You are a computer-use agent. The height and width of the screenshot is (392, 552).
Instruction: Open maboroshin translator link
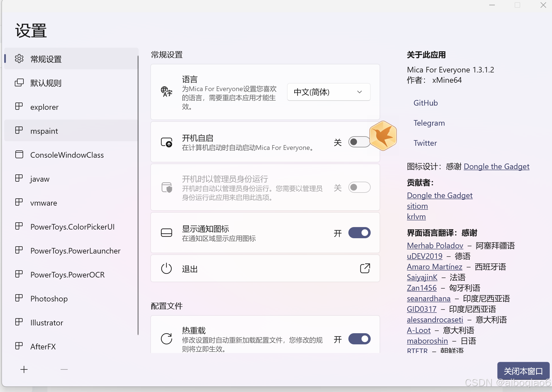click(x=427, y=341)
